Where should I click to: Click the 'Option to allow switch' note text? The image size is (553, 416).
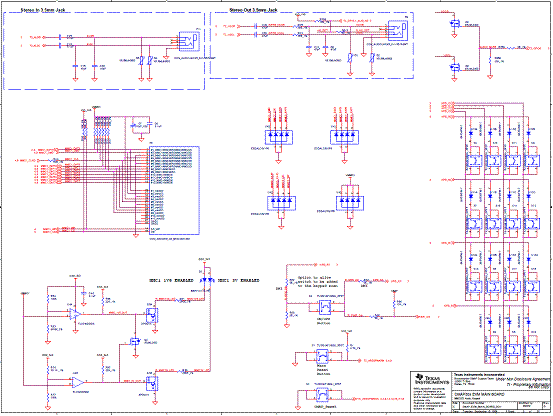point(318,282)
